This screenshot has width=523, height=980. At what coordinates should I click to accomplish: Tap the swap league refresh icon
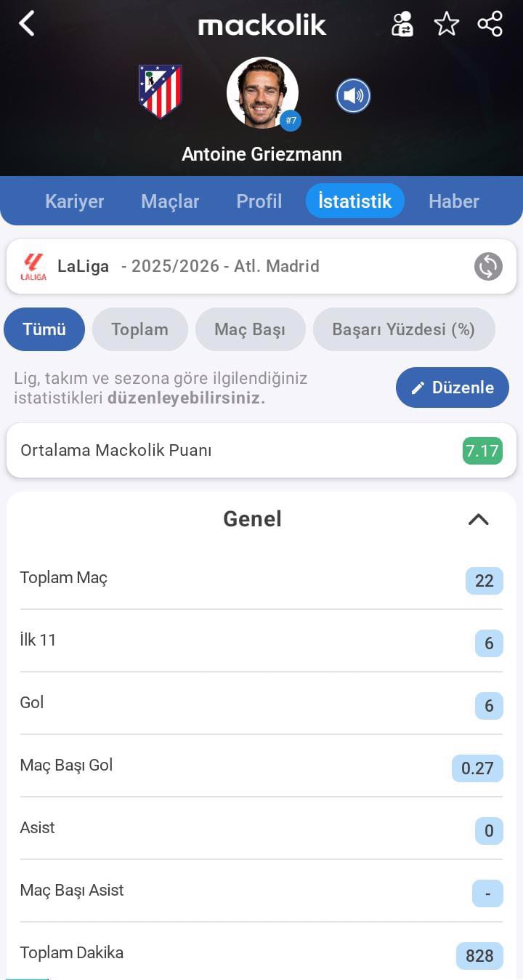[x=488, y=267]
